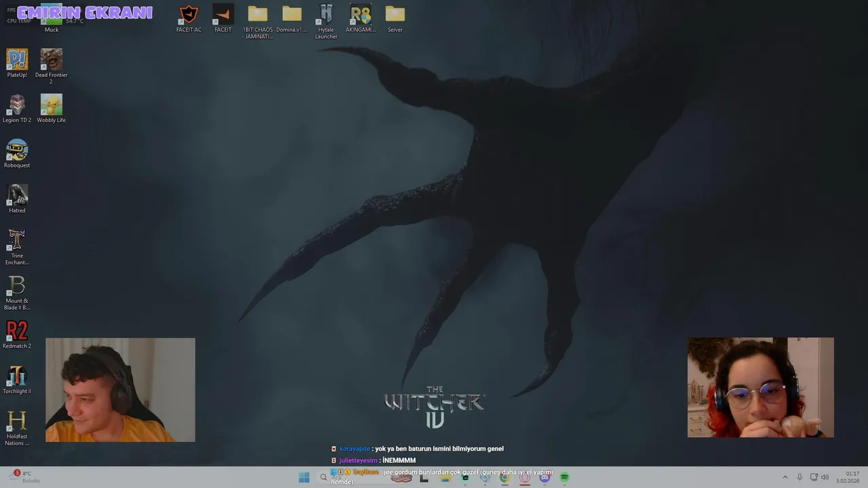Image resolution: width=868 pixels, height=488 pixels.
Task: Select the 1BIT CHAOS folder
Action: coord(258,22)
